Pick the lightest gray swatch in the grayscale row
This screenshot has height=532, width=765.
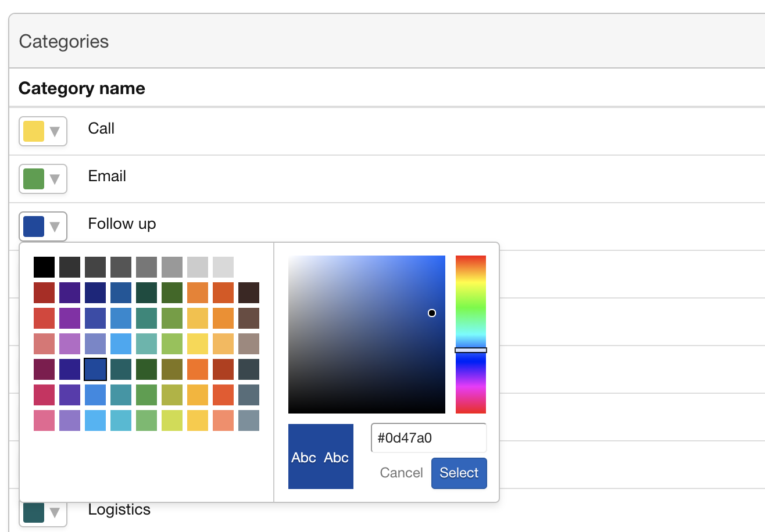coord(223,267)
